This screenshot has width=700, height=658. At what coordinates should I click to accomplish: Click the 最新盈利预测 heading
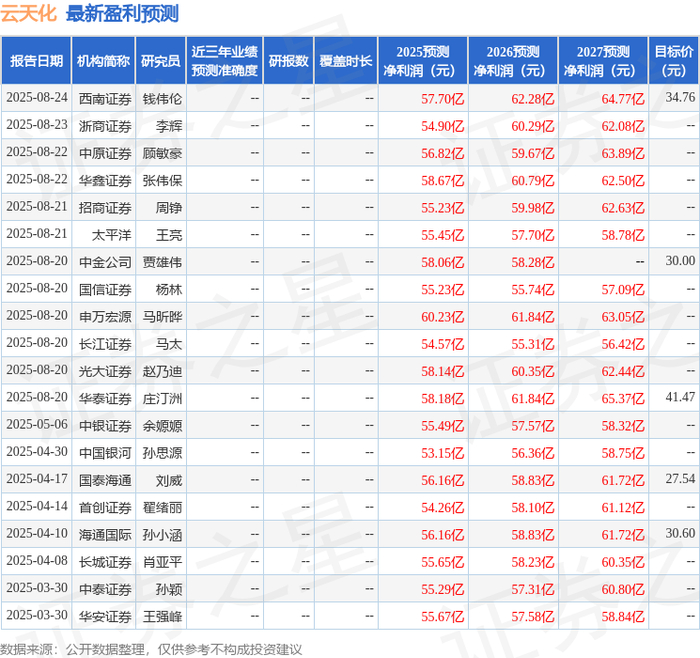pyautogui.click(x=122, y=13)
